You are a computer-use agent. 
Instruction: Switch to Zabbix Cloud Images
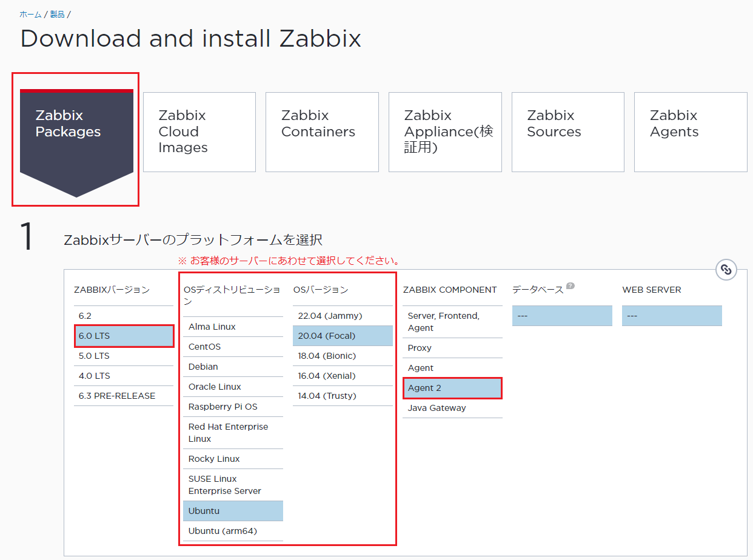point(199,132)
